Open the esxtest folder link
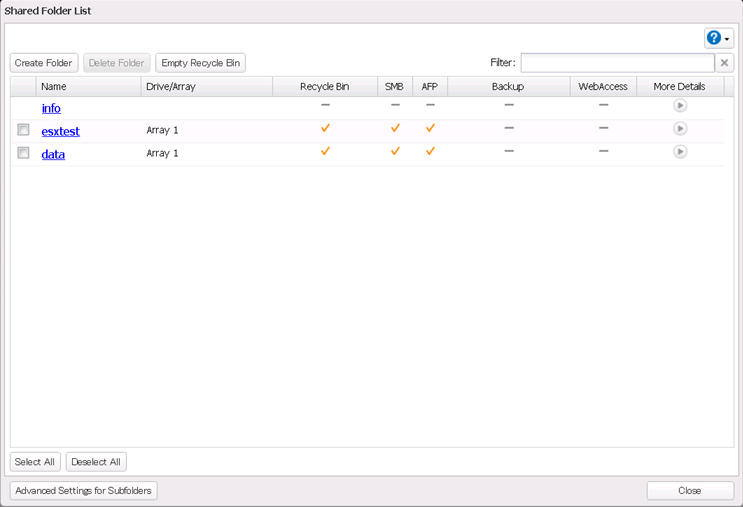743x507 pixels. 60,131
